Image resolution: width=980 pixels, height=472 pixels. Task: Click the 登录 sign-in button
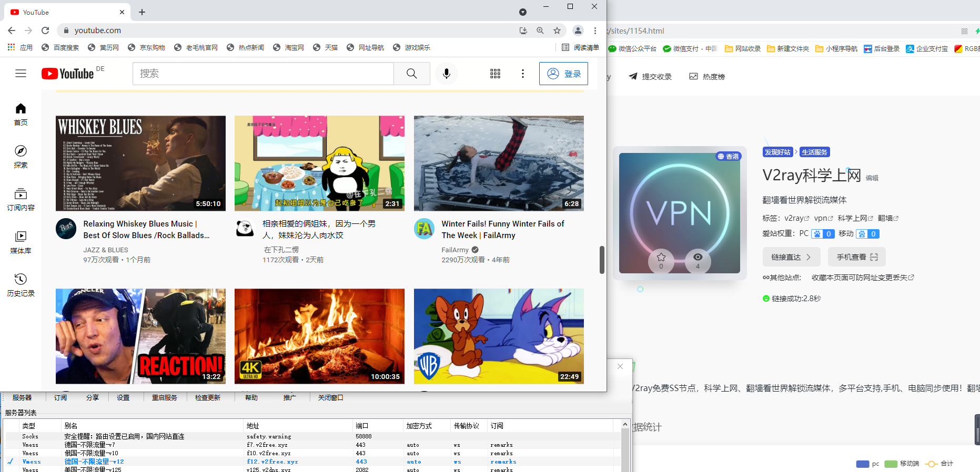click(x=563, y=74)
